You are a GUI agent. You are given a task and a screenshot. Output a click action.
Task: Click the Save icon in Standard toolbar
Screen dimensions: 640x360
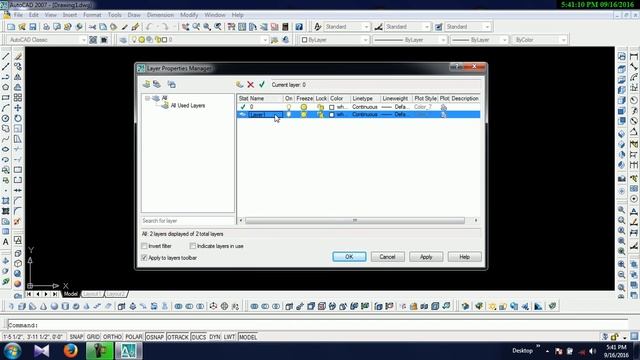pyautogui.click(x=33, y=27)
